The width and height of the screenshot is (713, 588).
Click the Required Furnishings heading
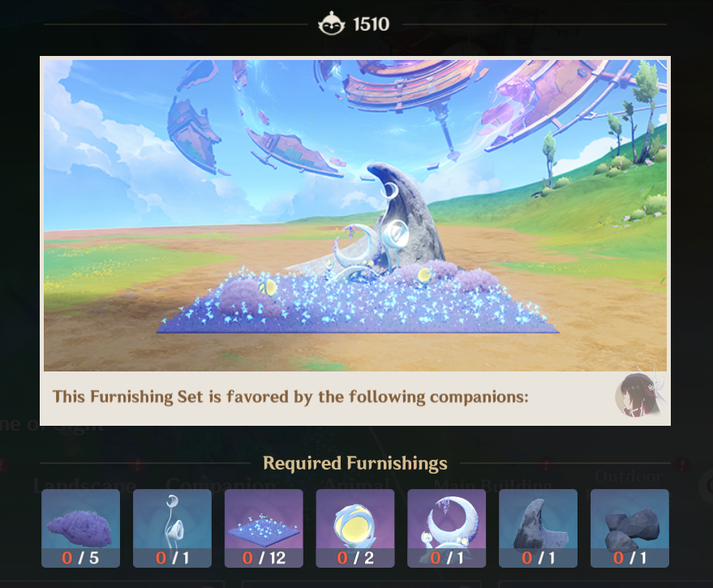355,463
